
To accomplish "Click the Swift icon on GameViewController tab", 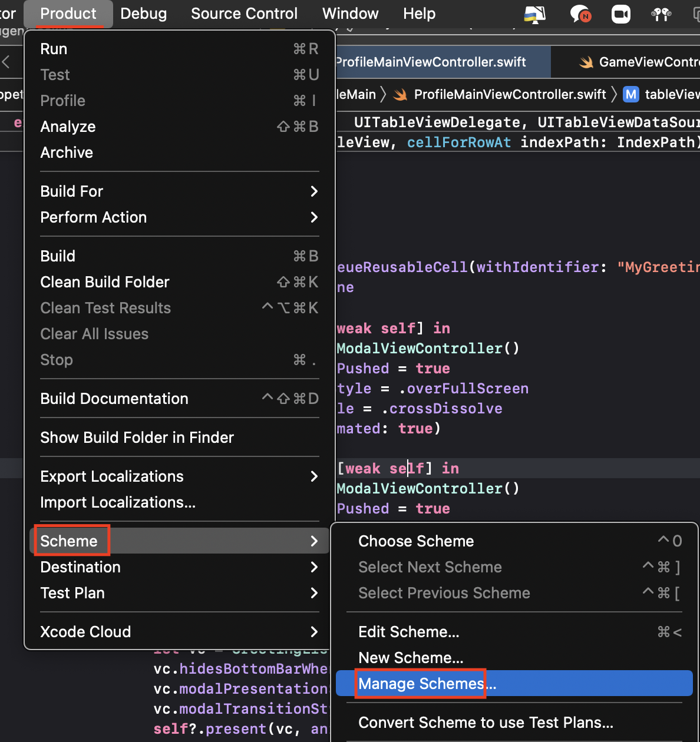I will click(586, 62).
